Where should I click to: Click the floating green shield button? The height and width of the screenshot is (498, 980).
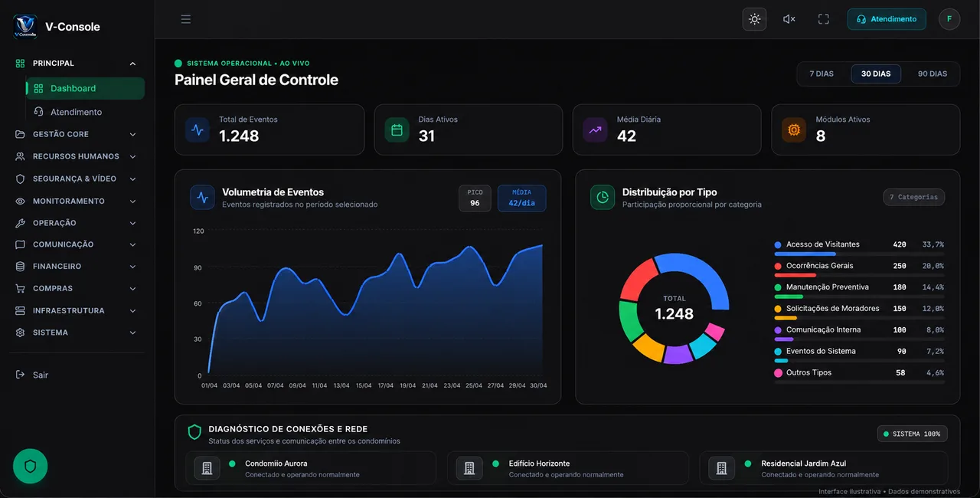[x=31, y=466]
